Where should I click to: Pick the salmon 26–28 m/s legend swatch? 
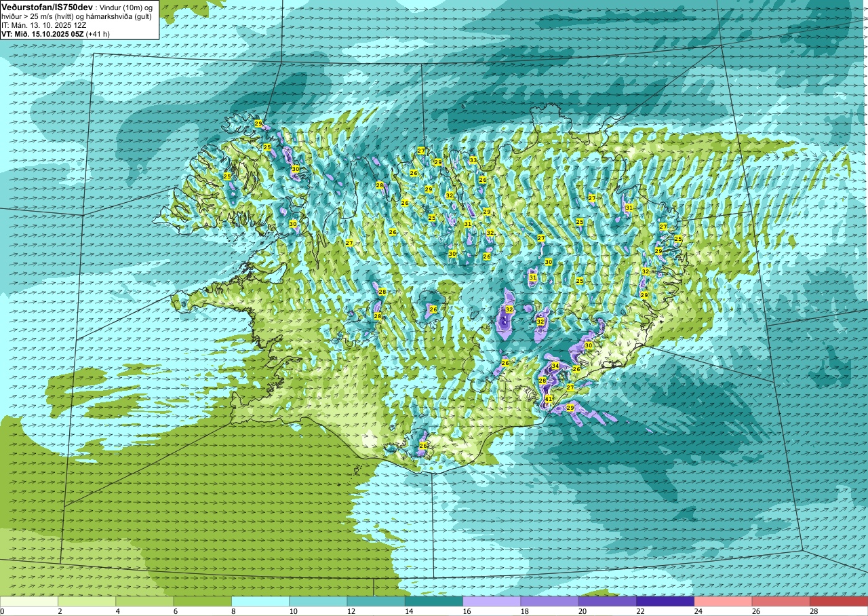pyautogui.click(x=781, y=601)
